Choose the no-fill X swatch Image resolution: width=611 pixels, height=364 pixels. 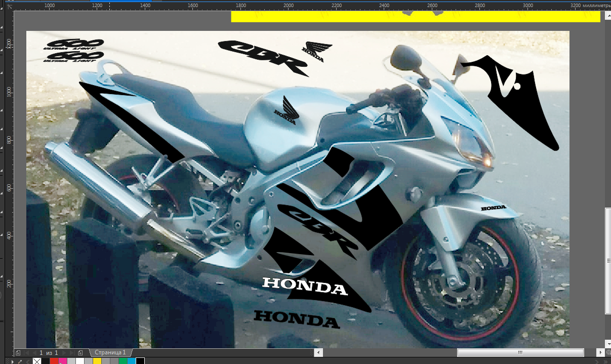point(37,361)
